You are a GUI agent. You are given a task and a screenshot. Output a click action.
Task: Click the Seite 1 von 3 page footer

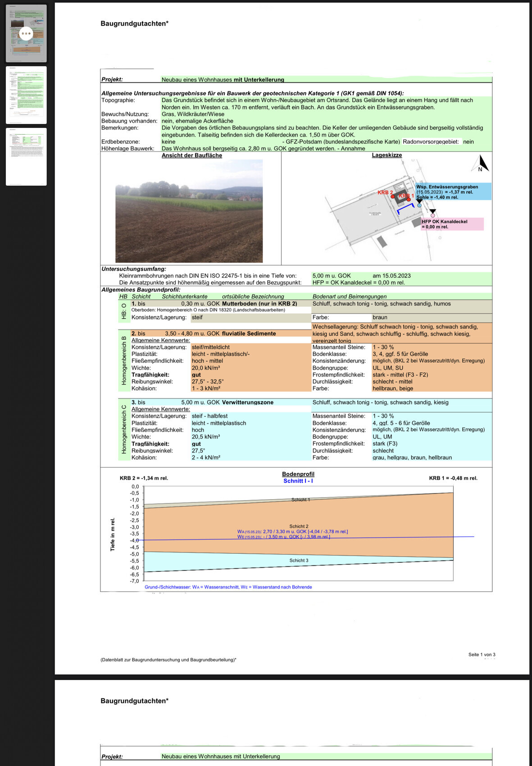pyautogui.click(x=482, y=654)
